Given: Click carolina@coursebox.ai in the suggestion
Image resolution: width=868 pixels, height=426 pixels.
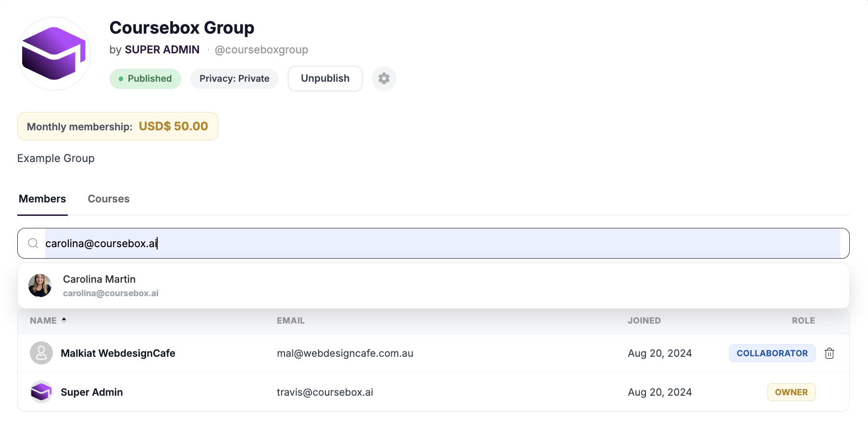Looking at the screenshot, I should (x=111, y=293).
